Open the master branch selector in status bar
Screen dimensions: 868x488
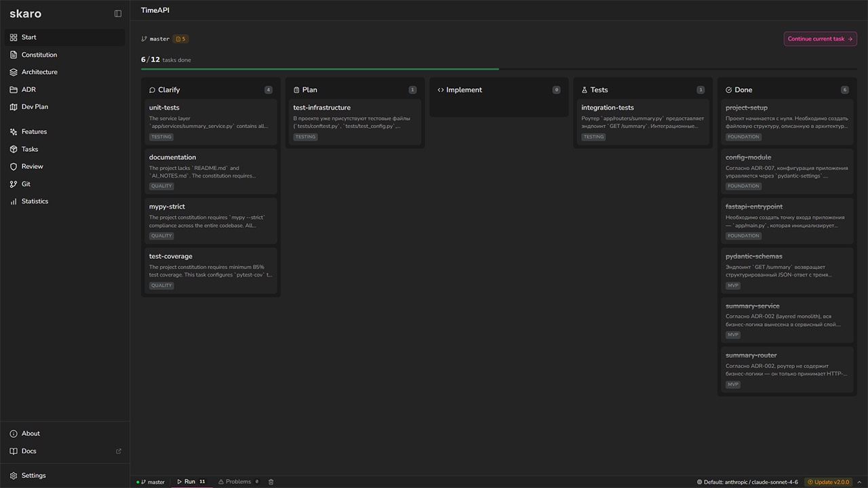click(152, 482)
